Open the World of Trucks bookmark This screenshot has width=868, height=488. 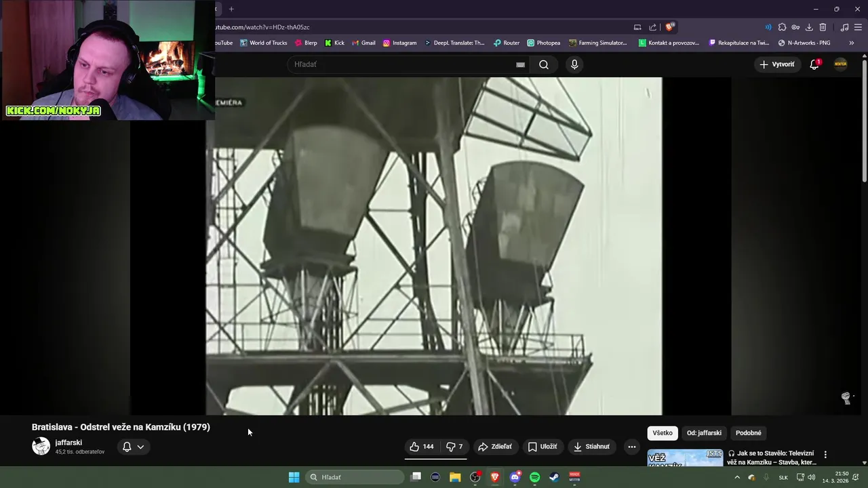pos(262,43)
